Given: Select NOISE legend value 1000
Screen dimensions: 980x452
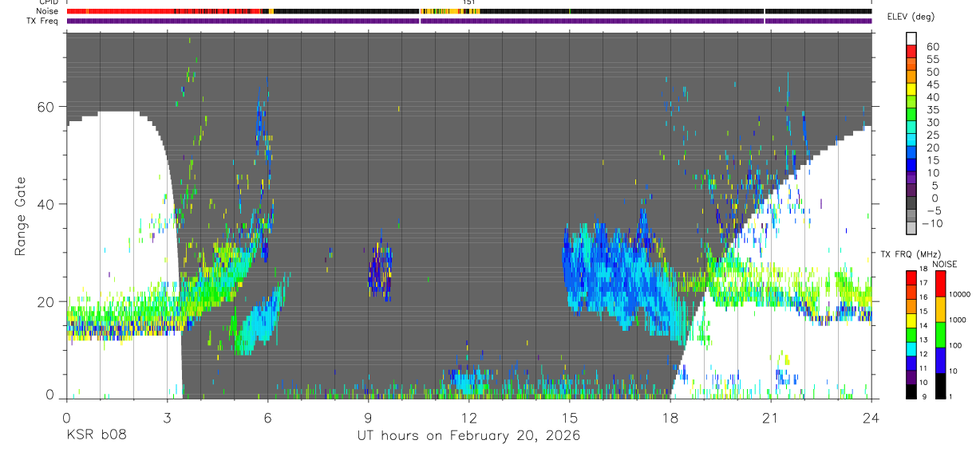Looking at the screenshot, I should 958,320.
